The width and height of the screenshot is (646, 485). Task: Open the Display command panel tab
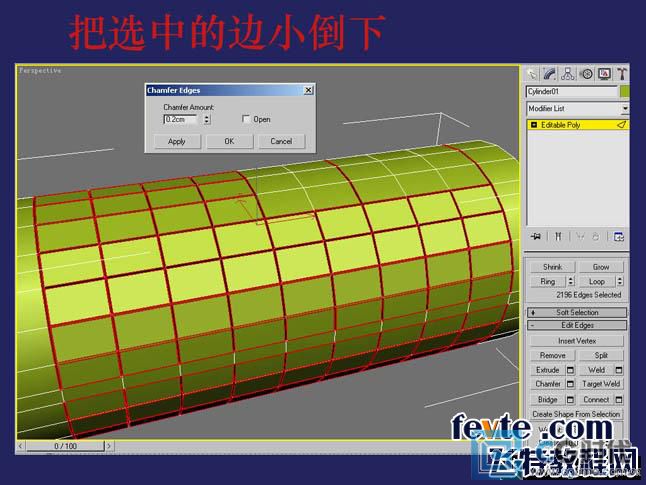[x=604, y=74]
